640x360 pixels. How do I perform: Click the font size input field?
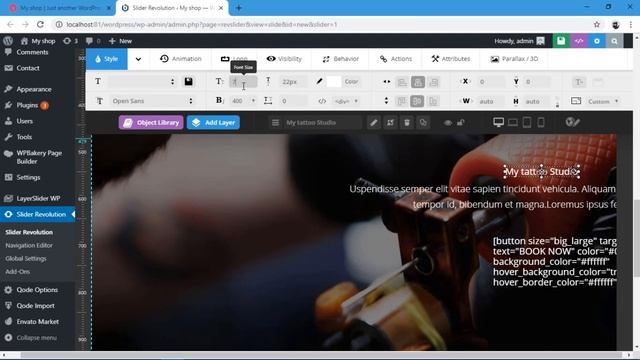(243, 82)
